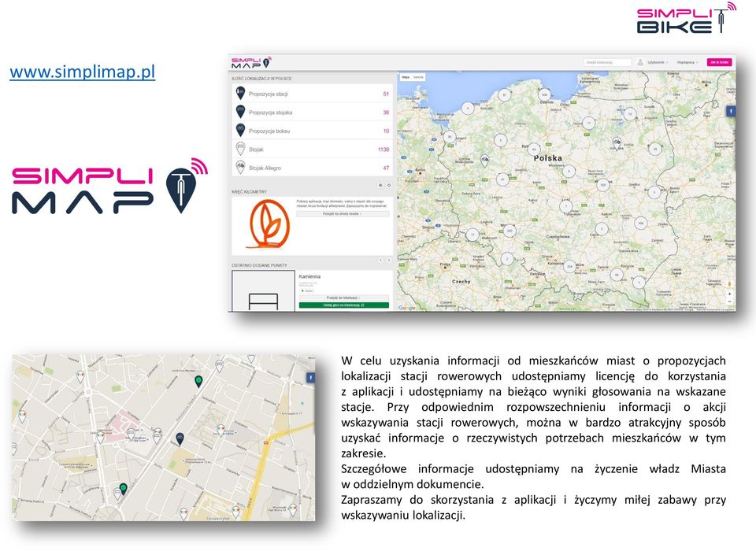Viewport: 756px width, 551px height.
Task: Focus the location search field
Action: pyautogui.click(x=607, y=63)
